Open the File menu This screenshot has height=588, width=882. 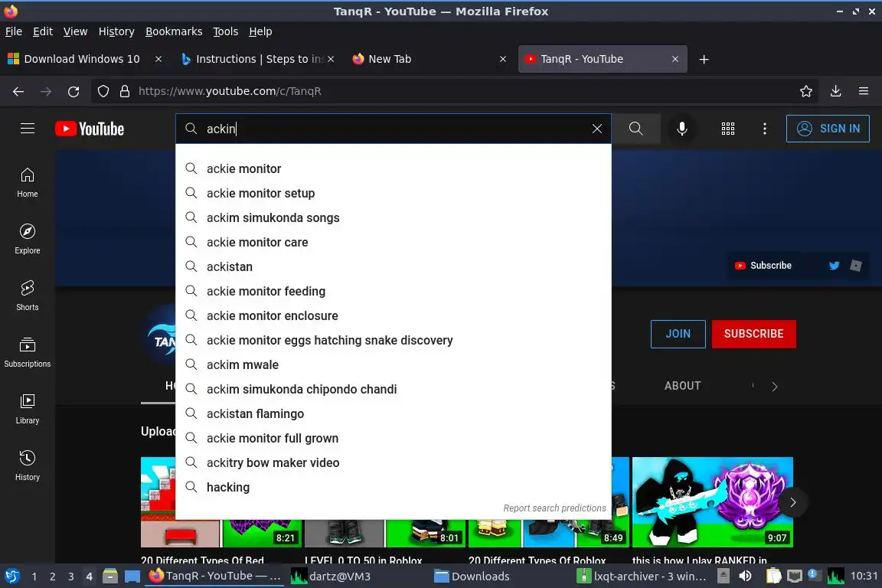pos(14,31)
